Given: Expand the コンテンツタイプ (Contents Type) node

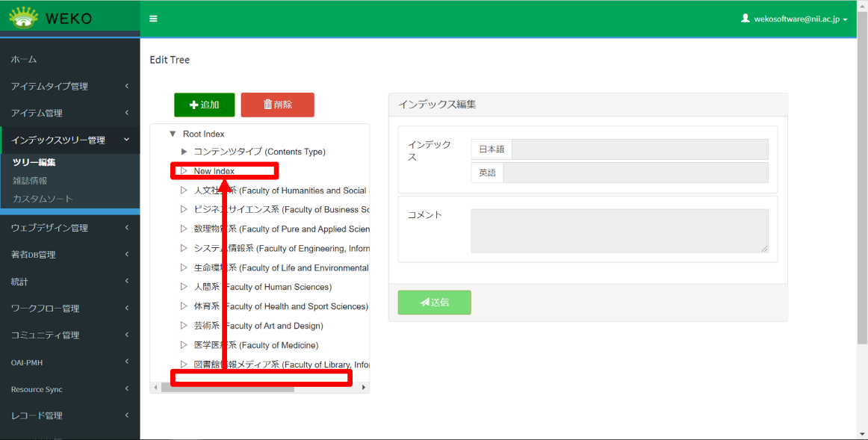Looking at the screenshot, I should coord(184,152).
